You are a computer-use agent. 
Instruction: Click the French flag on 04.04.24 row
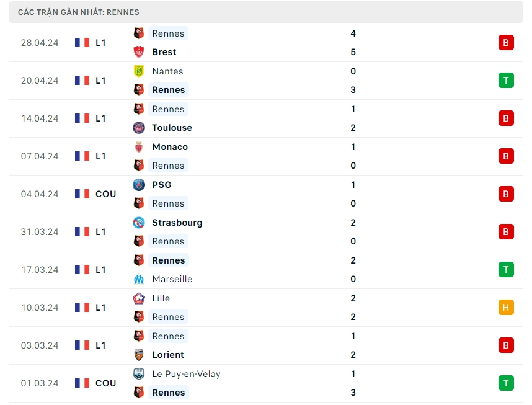(82, 194)
